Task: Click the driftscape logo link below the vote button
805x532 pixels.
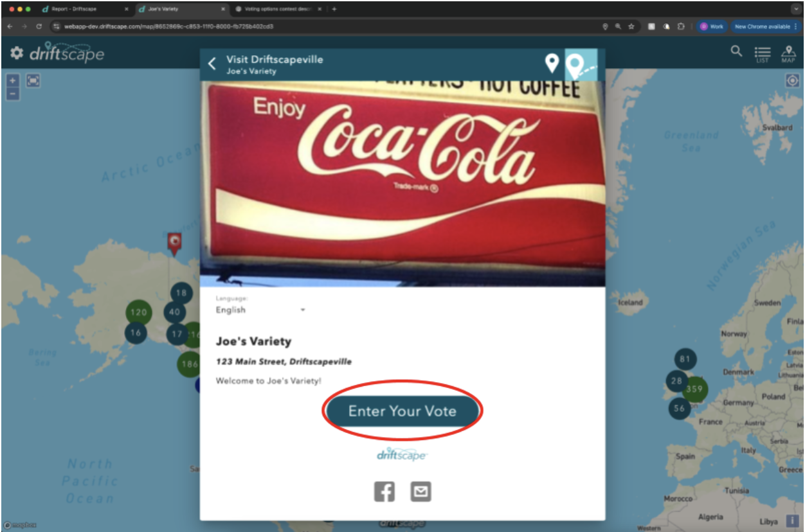Action: coord(402,454)
